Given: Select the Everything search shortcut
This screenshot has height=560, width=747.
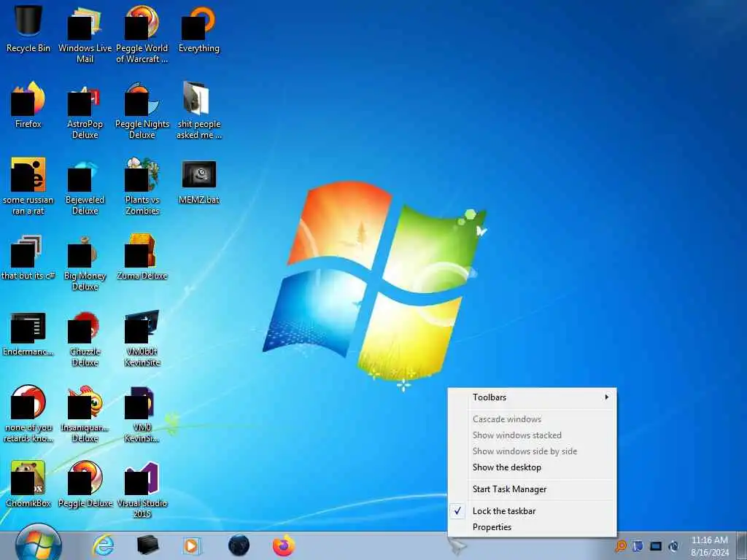Looking at the screenshot, I should click(x=198, y=28).
